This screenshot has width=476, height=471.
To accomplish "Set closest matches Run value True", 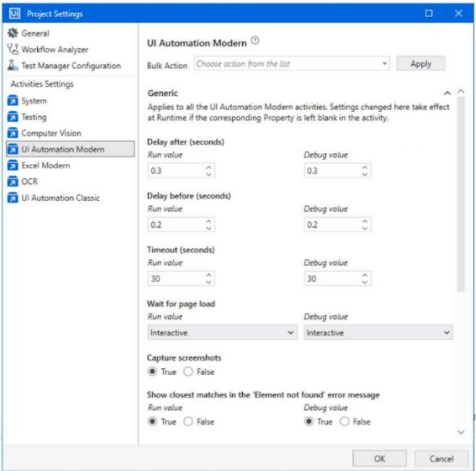I will point(153,421).
